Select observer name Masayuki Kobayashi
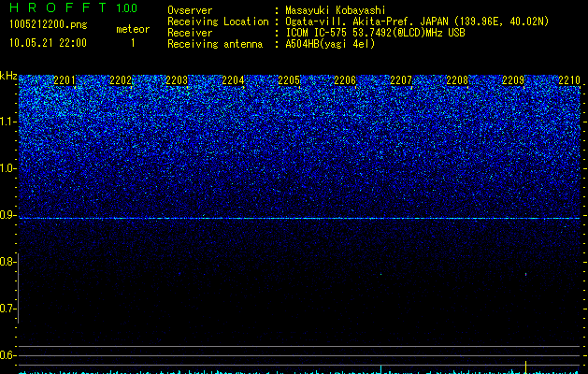This screenshot has height=374, width=588. (x=336, y=10)
